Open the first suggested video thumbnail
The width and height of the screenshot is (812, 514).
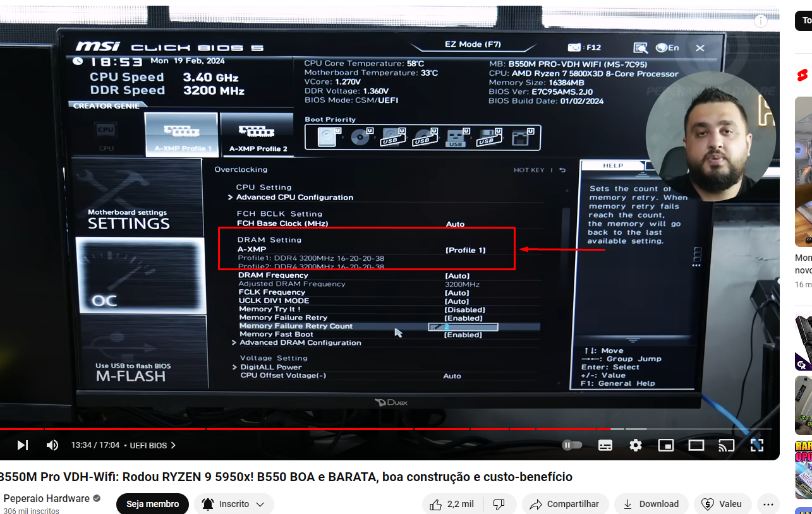tap(803, 171)
